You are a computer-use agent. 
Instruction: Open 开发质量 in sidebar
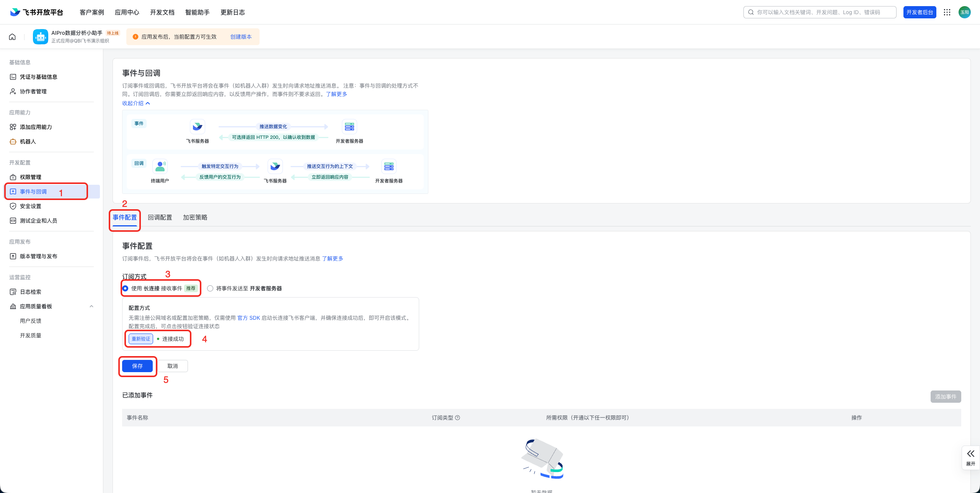pyautogui.click(x=31, y=335)
